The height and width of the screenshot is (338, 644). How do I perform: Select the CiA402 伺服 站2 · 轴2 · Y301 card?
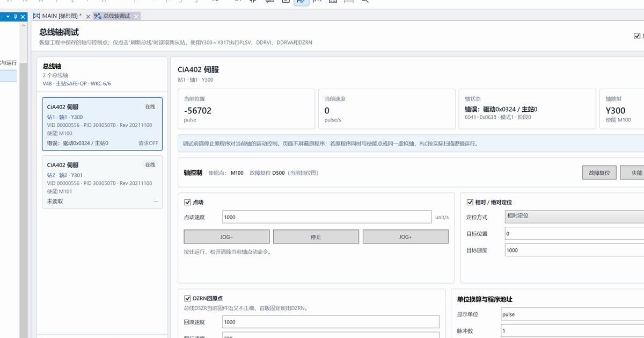click(x=102, y=182)
